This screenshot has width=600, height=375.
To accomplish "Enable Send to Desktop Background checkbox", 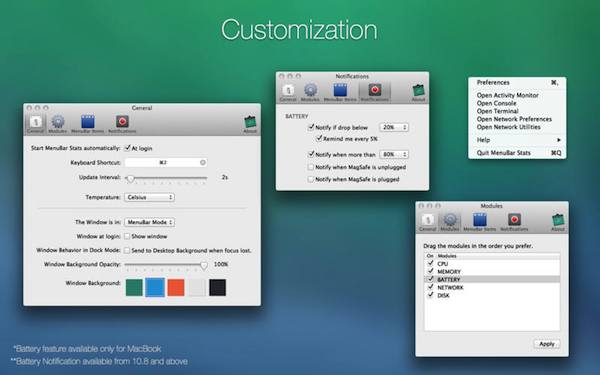I will point(127,251).
